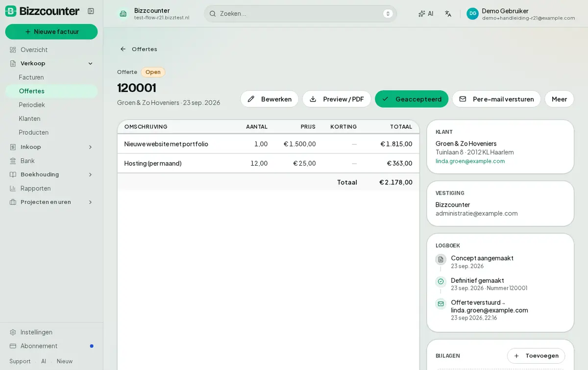Create a Nieuwe factuur
The height and width of the screenshot is (370, 588).
[x=51, y=32]
